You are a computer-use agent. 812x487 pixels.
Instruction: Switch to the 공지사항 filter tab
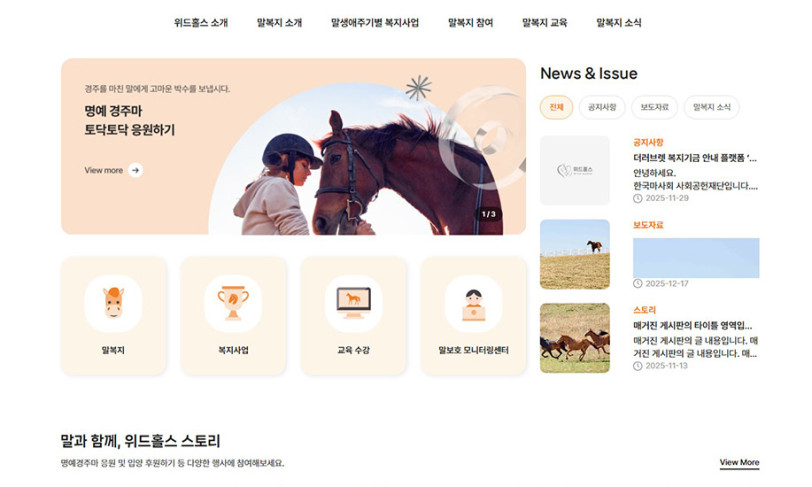pyautogui.click(x=602, y=107)
